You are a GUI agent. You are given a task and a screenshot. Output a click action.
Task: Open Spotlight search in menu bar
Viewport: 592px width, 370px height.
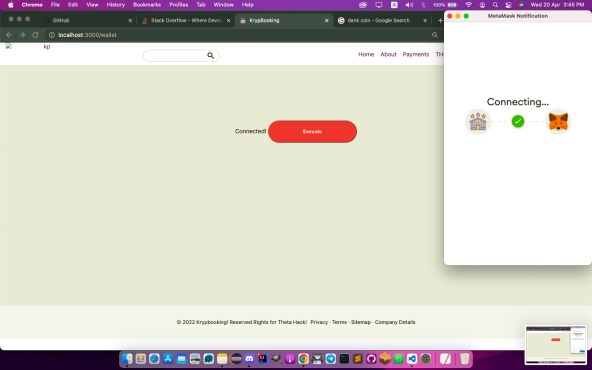click(495, 5)
